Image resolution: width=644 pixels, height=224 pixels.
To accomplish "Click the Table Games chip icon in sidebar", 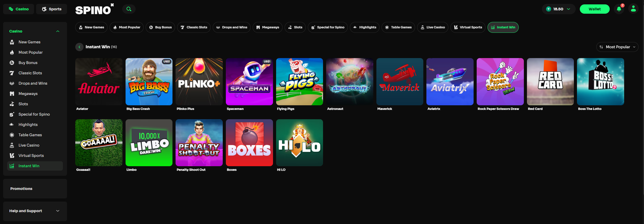I will (12, 135).
